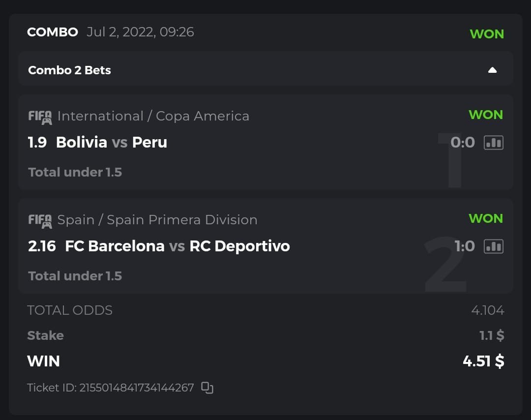Copy the ticket ID with the copy icon
Screen dimensions: 531x420
pos(207,388)
